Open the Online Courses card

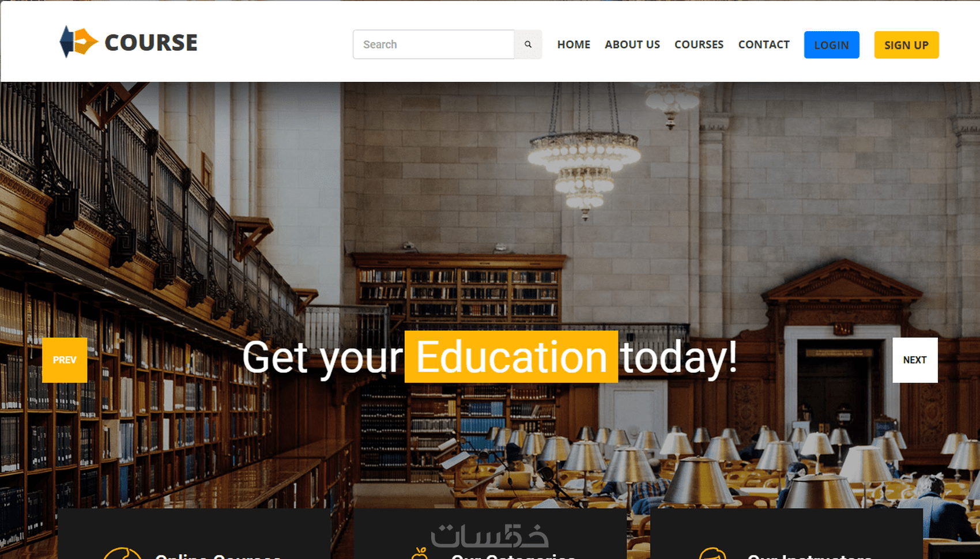194,534
